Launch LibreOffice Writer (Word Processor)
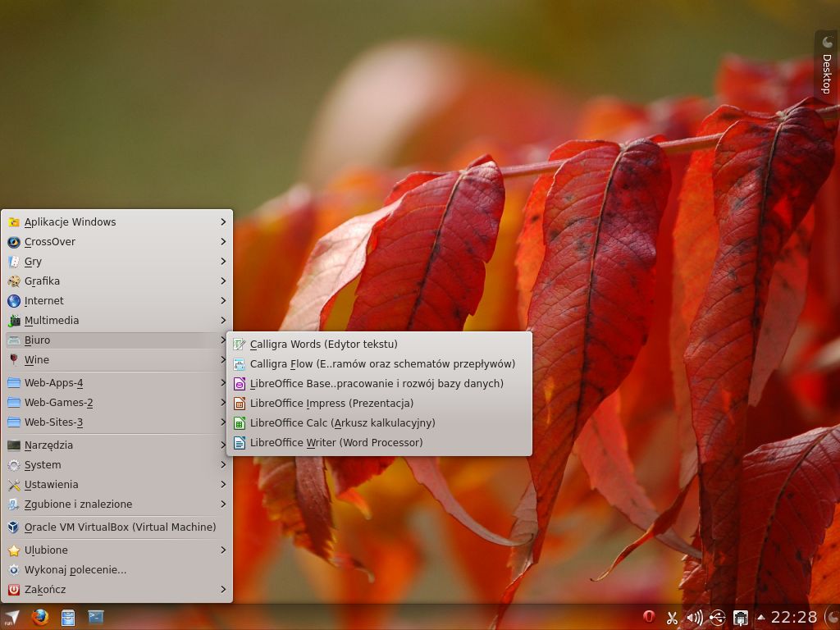The height and width of the screenshot is (630, 840). 379,442
